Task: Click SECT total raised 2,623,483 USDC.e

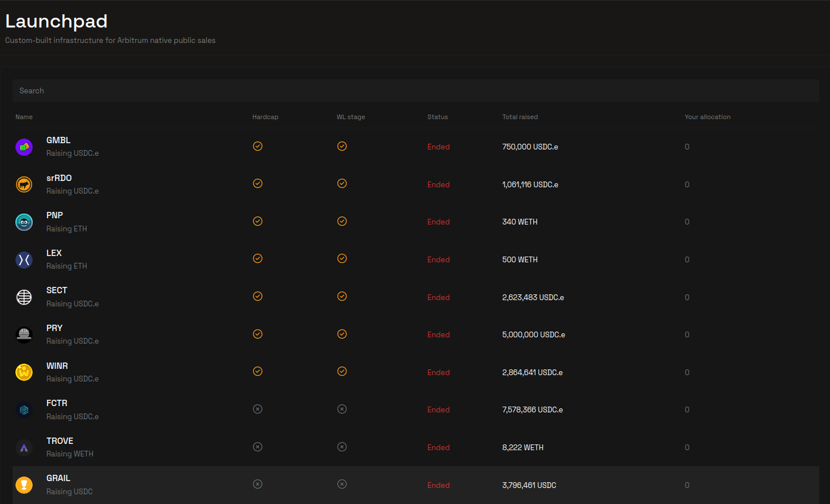Action: click(x=533, y=297)
